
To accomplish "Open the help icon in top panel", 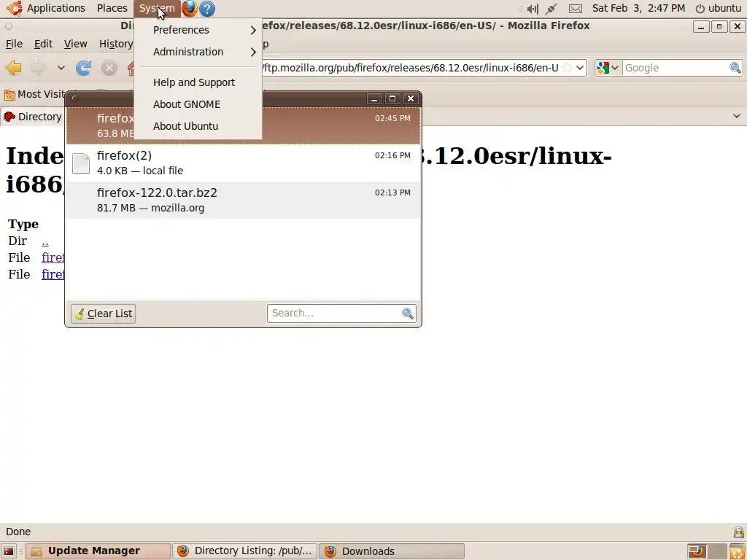I will (207, 9).
